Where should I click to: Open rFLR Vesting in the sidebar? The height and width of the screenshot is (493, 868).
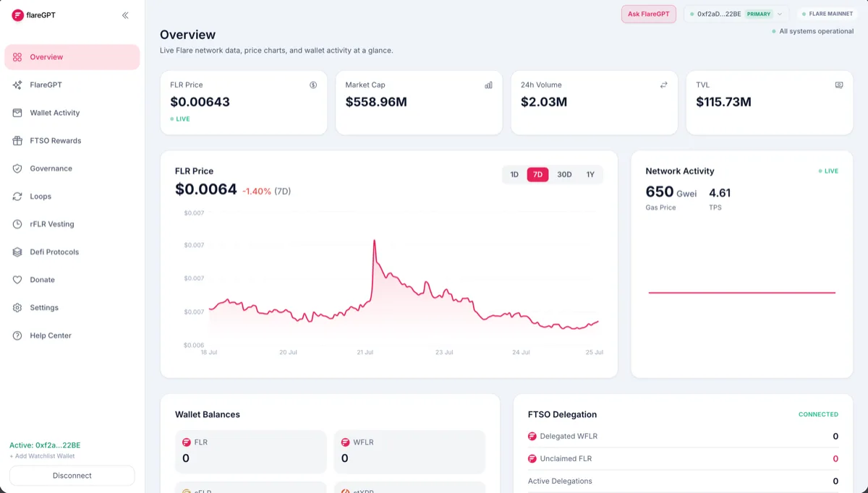click(x=72, y=224)
